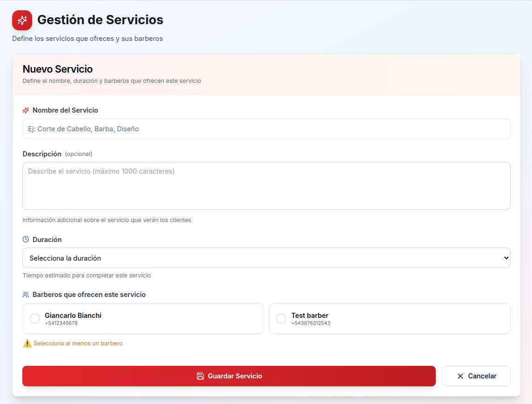Click the yellow warning triangle icon
The image size is (532, 404).
point(27,343)
